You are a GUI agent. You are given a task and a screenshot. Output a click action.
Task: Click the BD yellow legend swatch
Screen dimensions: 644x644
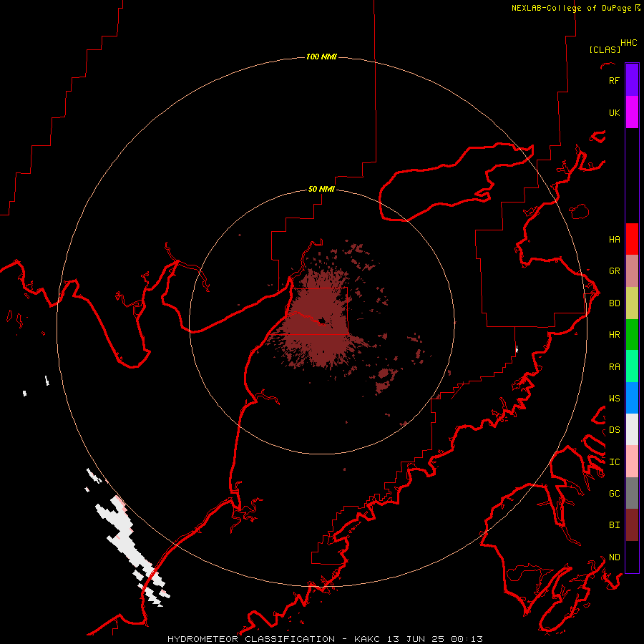(632, 303)
